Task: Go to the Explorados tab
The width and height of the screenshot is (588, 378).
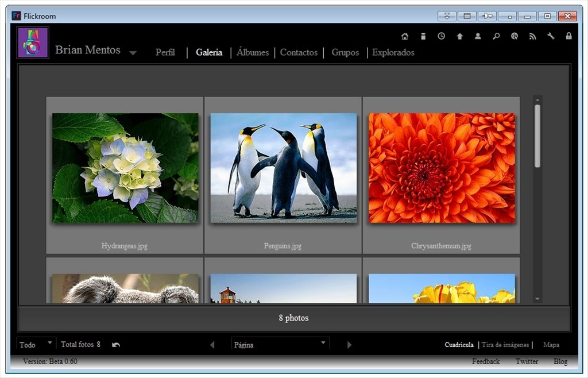Action: coord(393,52)
